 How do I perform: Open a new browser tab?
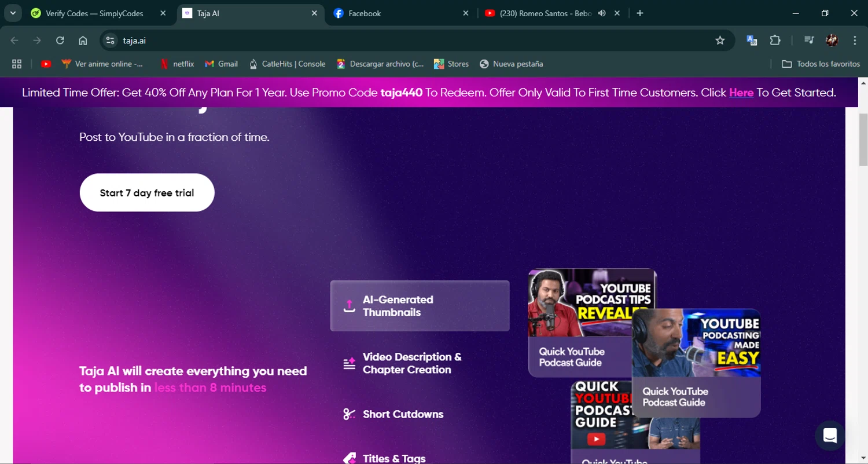(x=639, y=13)
